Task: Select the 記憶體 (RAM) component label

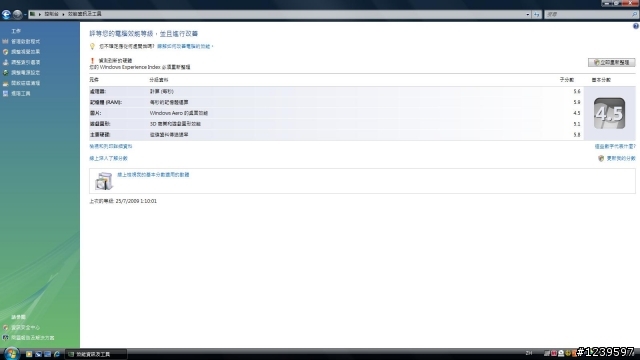Action: click(106, 102)
